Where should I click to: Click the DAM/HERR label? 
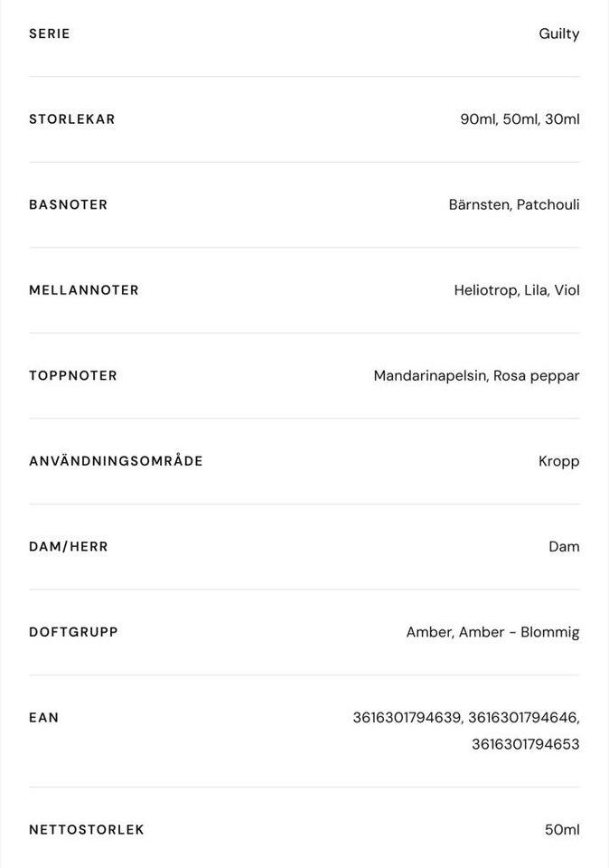[69, 546]
